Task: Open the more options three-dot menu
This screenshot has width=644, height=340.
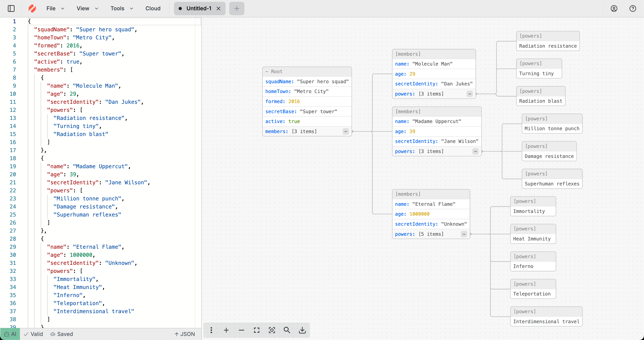Action: point(211,330)
